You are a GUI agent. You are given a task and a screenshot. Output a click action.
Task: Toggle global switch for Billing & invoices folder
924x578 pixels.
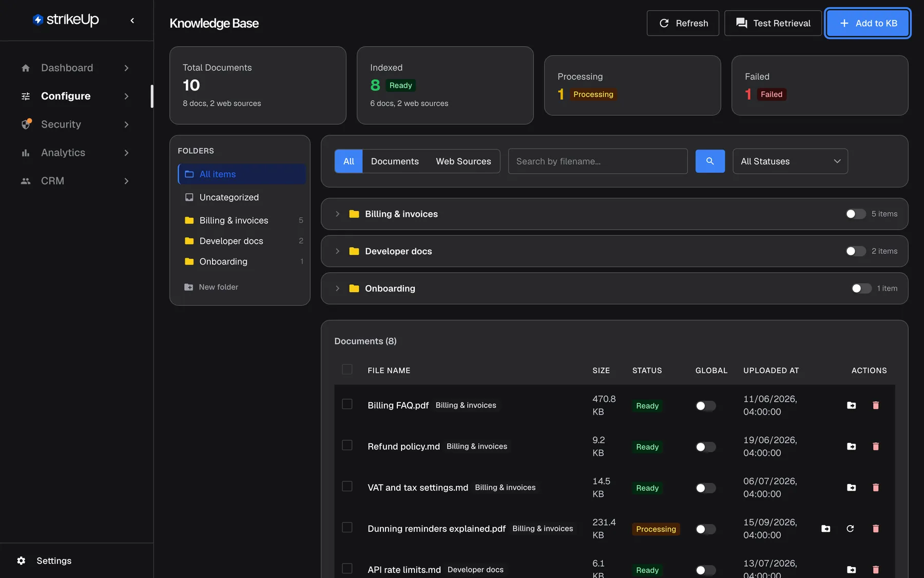(x=856, y=214)
